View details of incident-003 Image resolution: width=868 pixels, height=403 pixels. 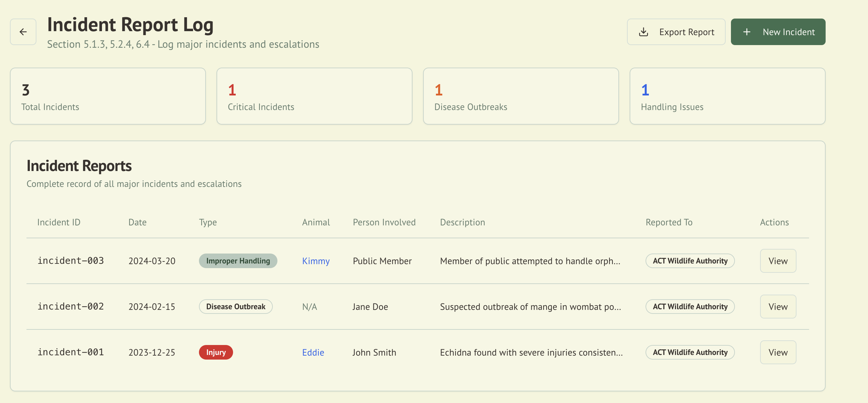[778, 260]
